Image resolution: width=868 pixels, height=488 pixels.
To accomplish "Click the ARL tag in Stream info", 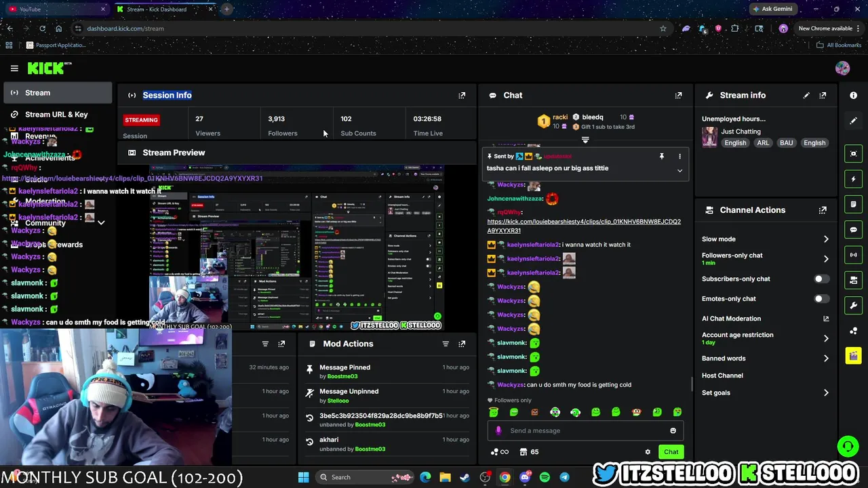I will (x=763, y=143).
